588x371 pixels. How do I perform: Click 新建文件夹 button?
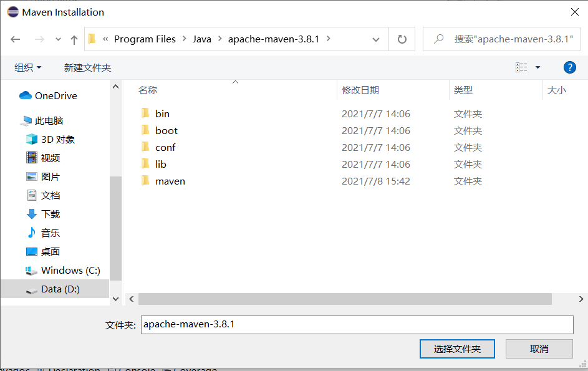(x=87, y=67)
